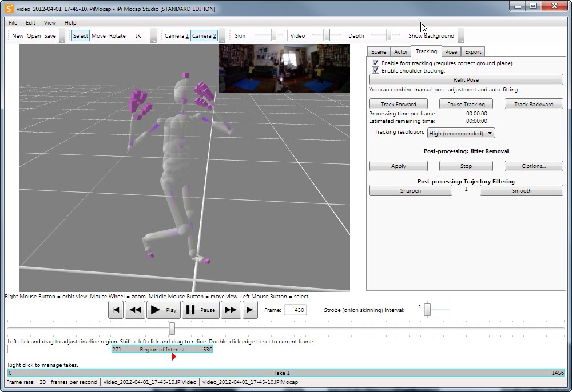Viewport: 572px width, 392px height.
Task: Click the iPiMocap filename in status bar
Action: (x=250, y=382)
